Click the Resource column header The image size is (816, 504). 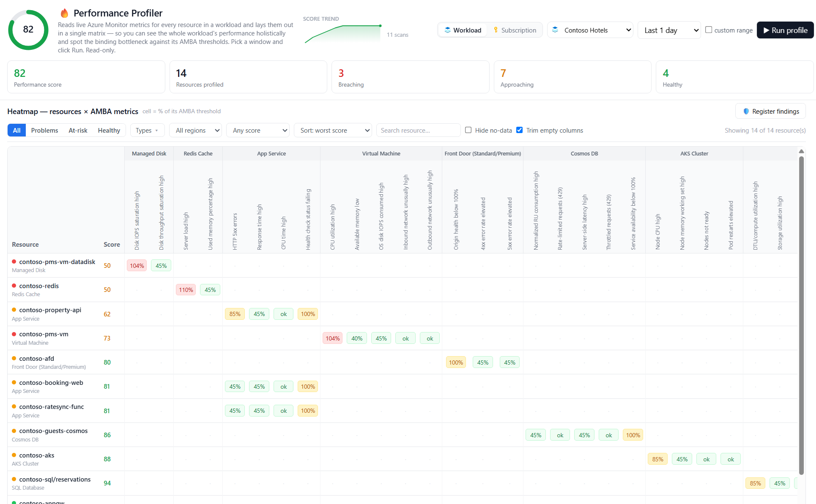click(25, 244)
